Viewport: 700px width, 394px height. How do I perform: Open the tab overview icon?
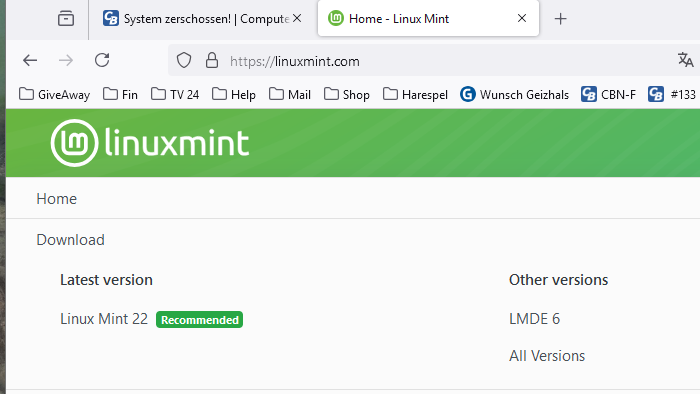pyautogui.click(x=66, y=19)
